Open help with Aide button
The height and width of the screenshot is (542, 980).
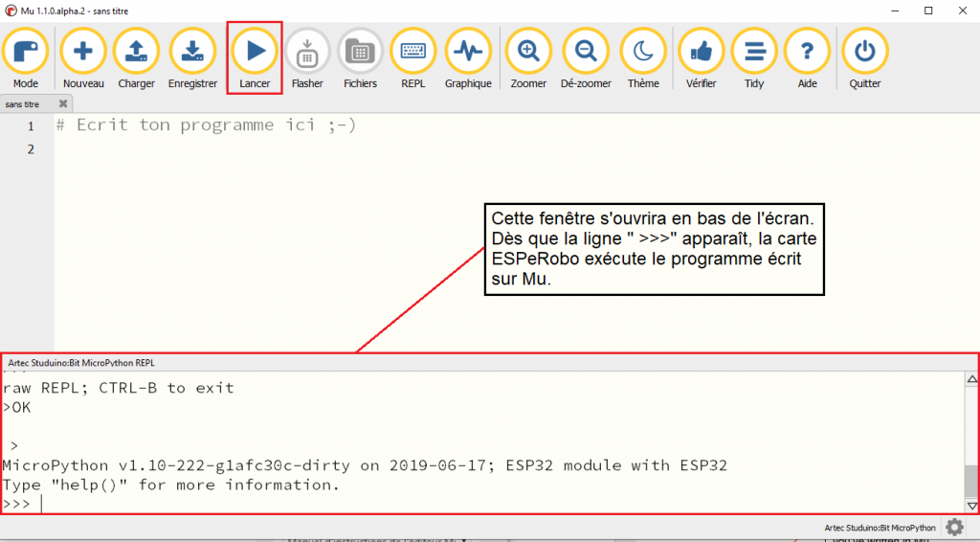[x=807, y=53]
